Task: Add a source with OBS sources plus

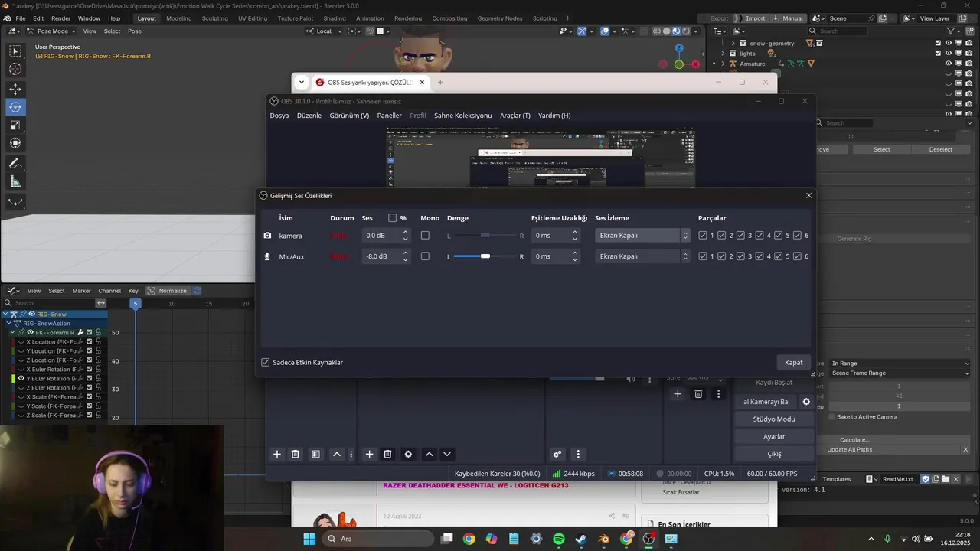Action: tap(369, 454)
